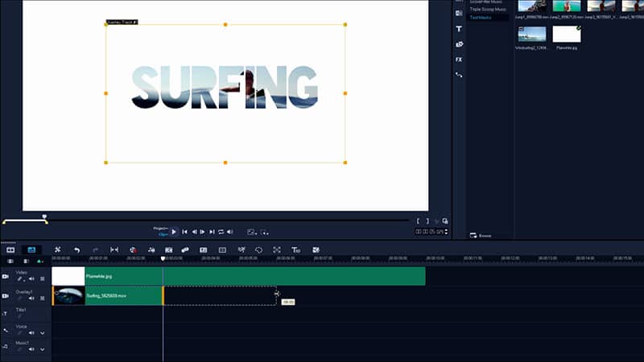Toggle Video track ripple editing lock

43,279
